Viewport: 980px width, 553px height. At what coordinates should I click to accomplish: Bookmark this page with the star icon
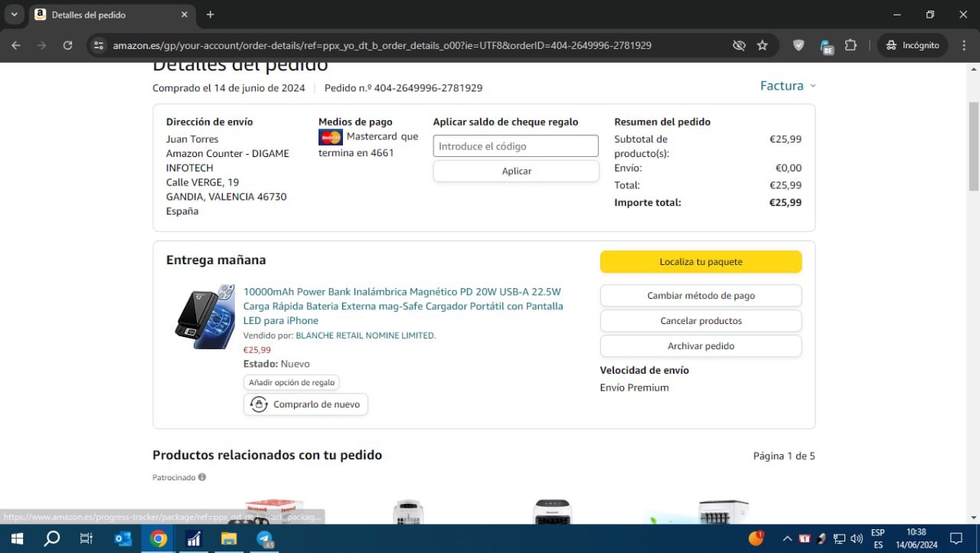coord(763,45)
